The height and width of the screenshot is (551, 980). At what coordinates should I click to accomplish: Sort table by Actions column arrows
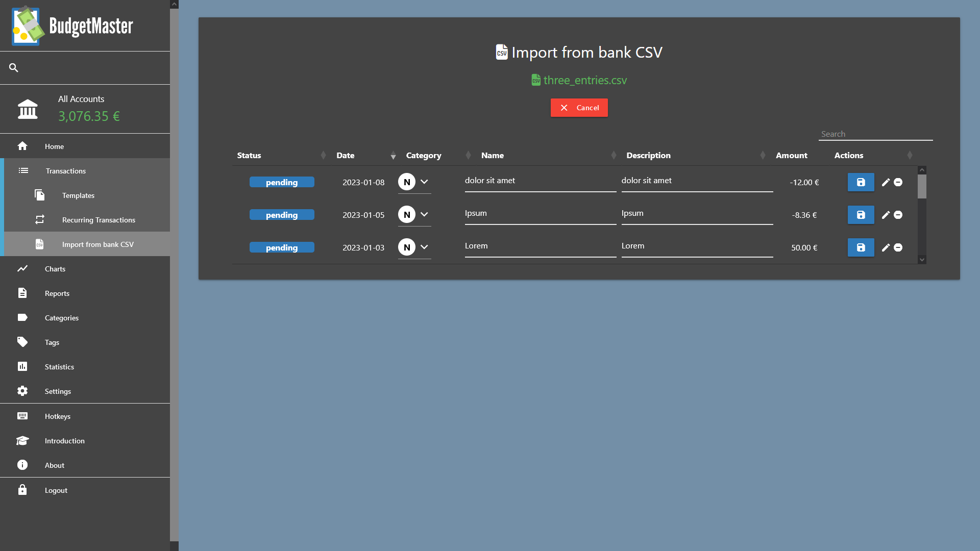[x=910, y=155]
